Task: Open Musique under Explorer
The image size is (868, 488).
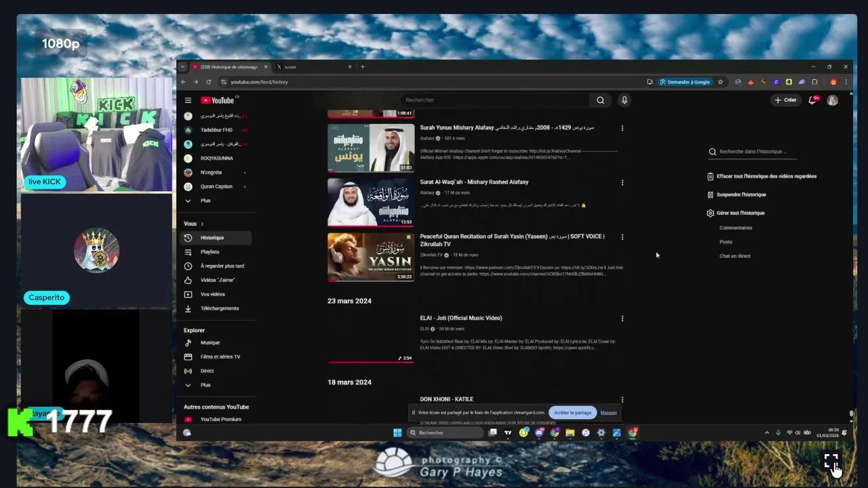Action: (216, 343)
